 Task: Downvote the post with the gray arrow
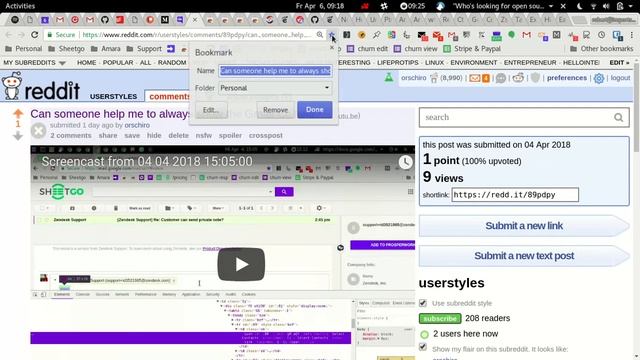click(18, 136)
